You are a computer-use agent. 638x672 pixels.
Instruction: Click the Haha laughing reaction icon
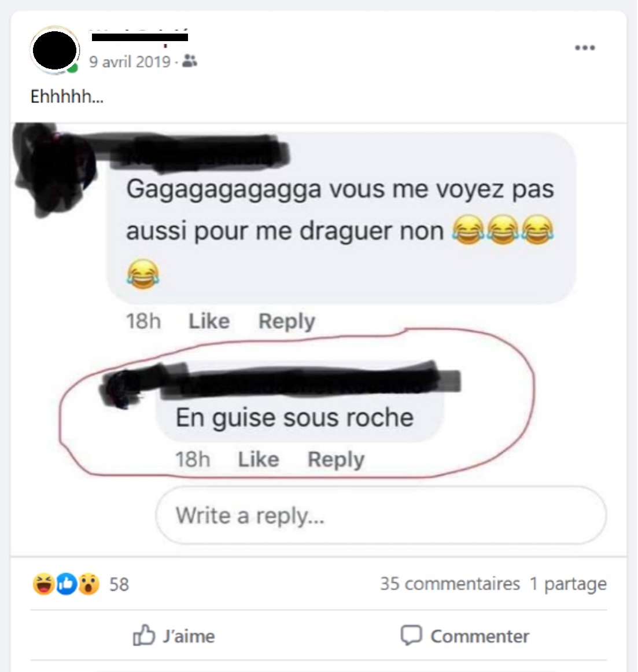(x=43, y=583)
